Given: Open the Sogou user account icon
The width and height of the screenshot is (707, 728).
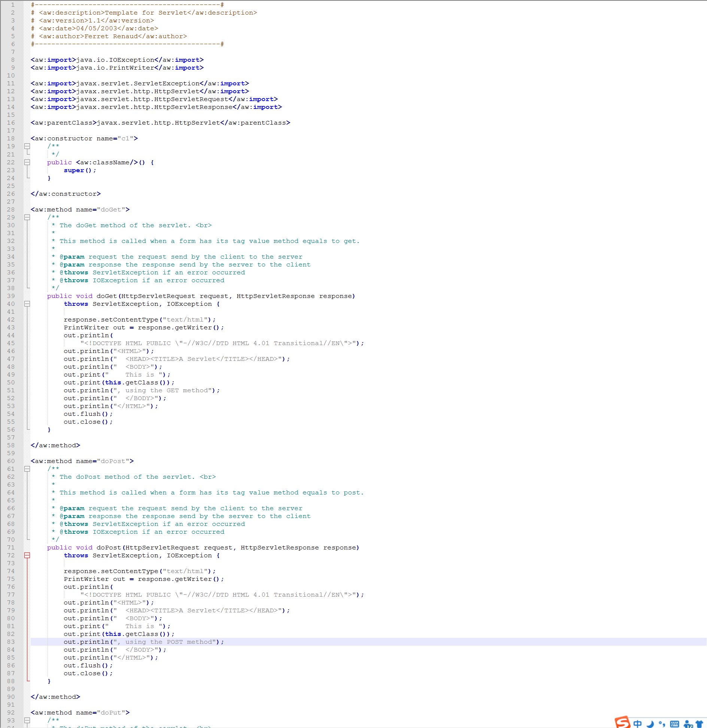Looking at the screenshot, I should [x=688, y=724].
